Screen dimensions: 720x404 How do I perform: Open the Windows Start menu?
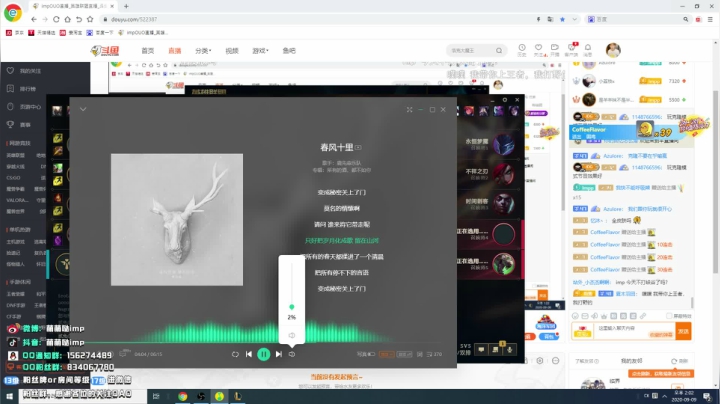(9, 396)
